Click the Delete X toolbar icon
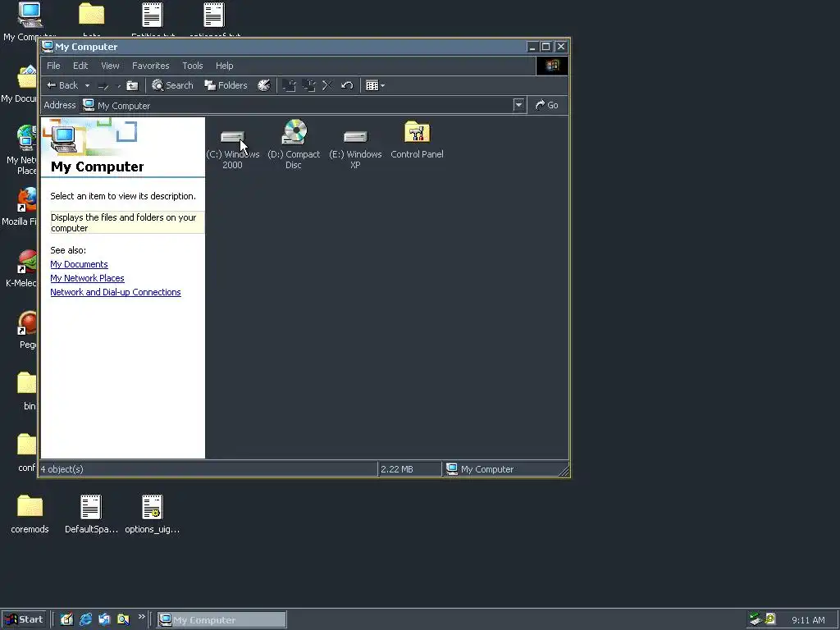The width and height of the screenshot is (840, 630). tap(327, 85)
